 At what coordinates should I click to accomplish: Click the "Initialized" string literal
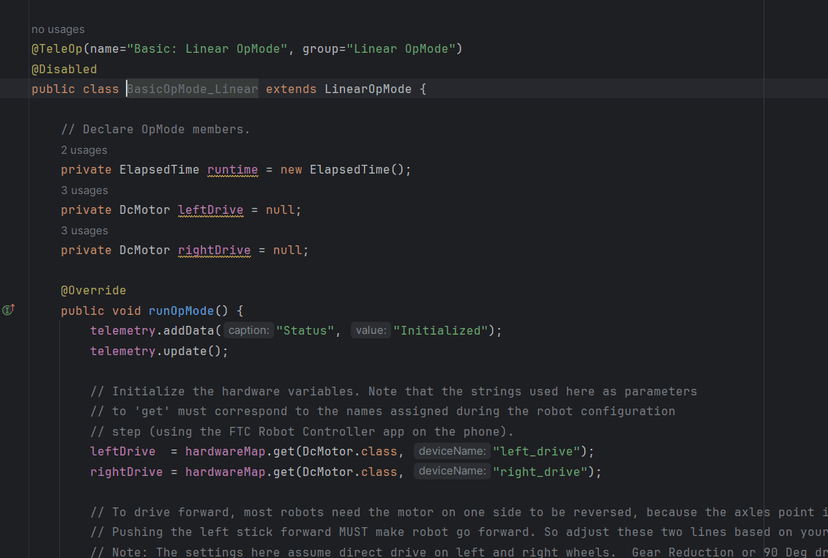click(x=440, y=331)
